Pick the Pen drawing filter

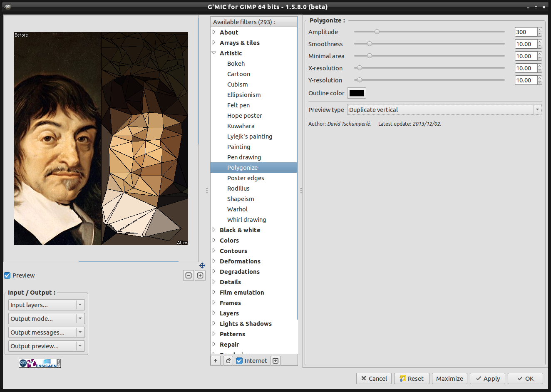tap(244, 157)
